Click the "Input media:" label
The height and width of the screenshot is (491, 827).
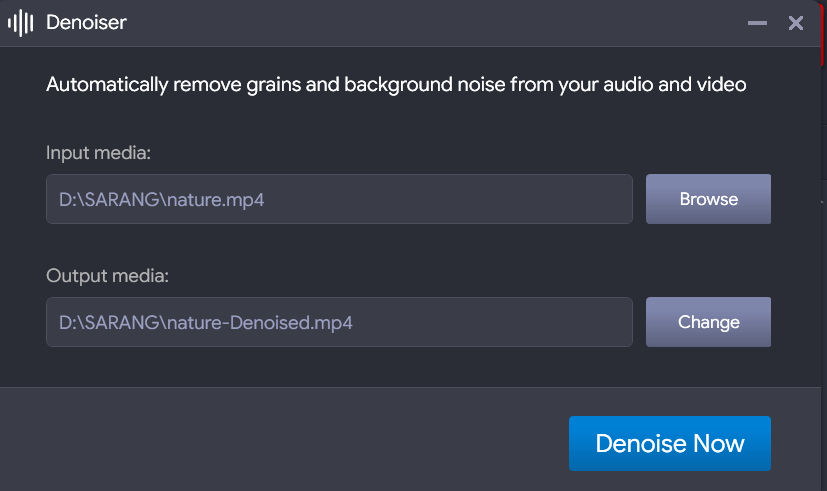(x=98, y=153)
